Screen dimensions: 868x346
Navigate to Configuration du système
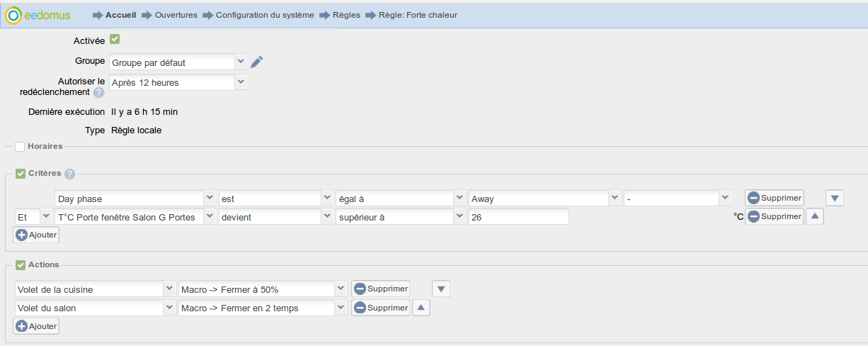coord(264,15)
